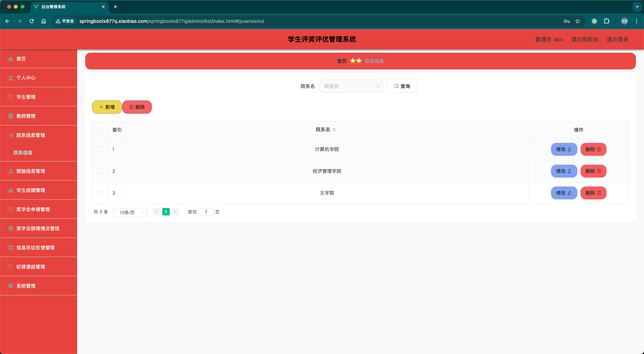Click the coin icon next to 奖学金申请管理
The image size is (644, 354).
tap(11, 209)
